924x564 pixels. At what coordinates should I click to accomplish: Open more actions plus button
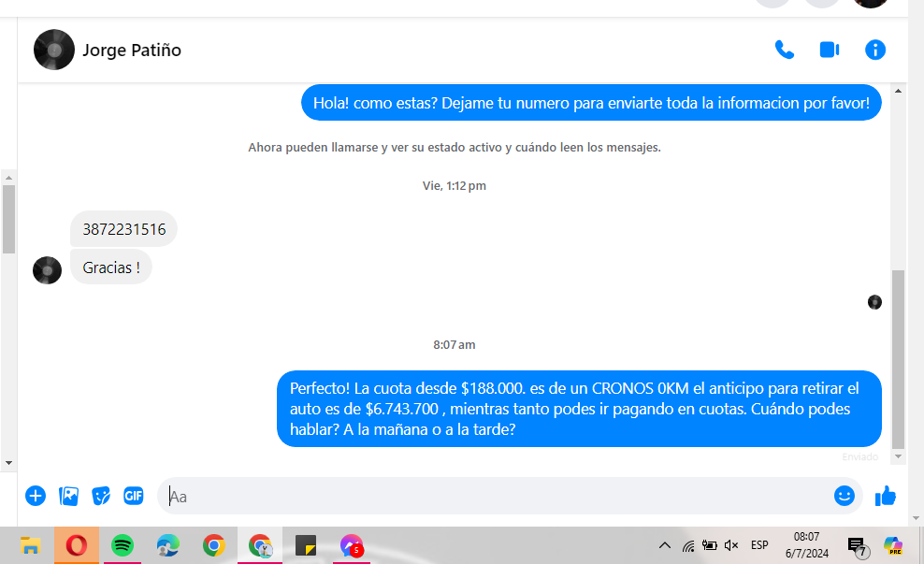36,496
